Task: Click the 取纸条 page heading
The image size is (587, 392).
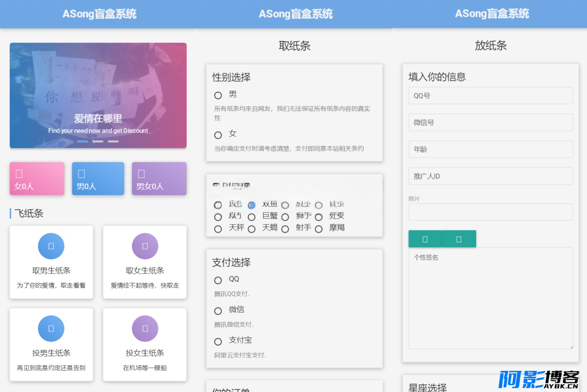Action: pos(295,46)
